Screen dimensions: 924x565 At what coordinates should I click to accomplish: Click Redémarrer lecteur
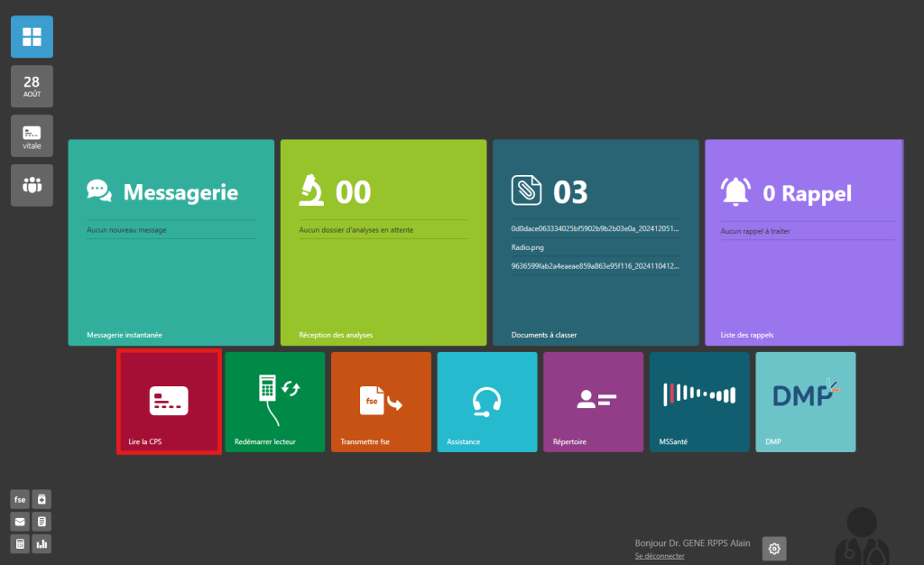pyautogui.click(x=274, y=402)
